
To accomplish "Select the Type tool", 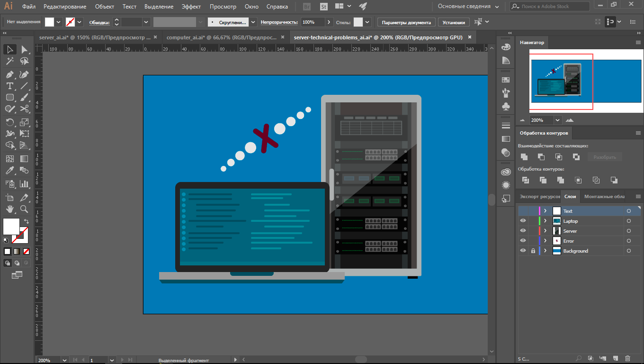I will click(9, 86).
